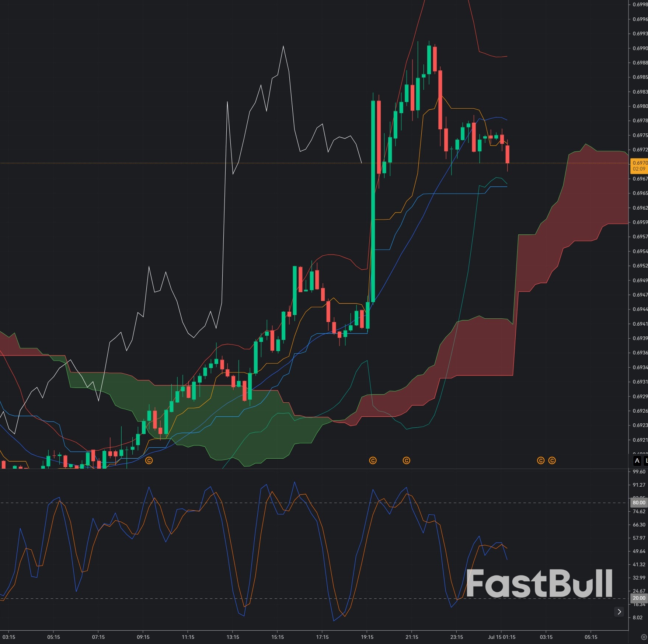Click the left marker of the orange pair
The height and width of the screenshot is (644, 648).
(x=540, y=460)
